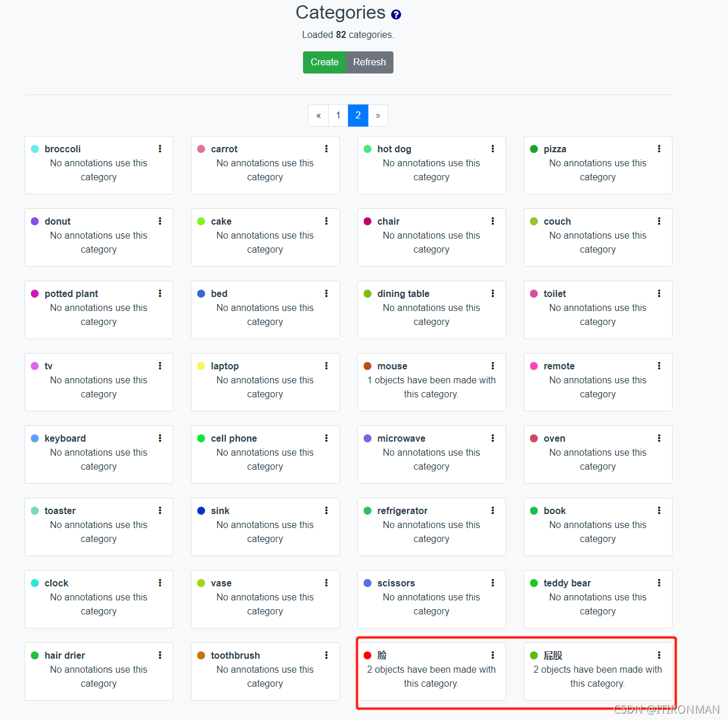This screenshot has height=720, width=728.
Task: Click the annotation count text on the mouse card
Action: coord(431,387)
